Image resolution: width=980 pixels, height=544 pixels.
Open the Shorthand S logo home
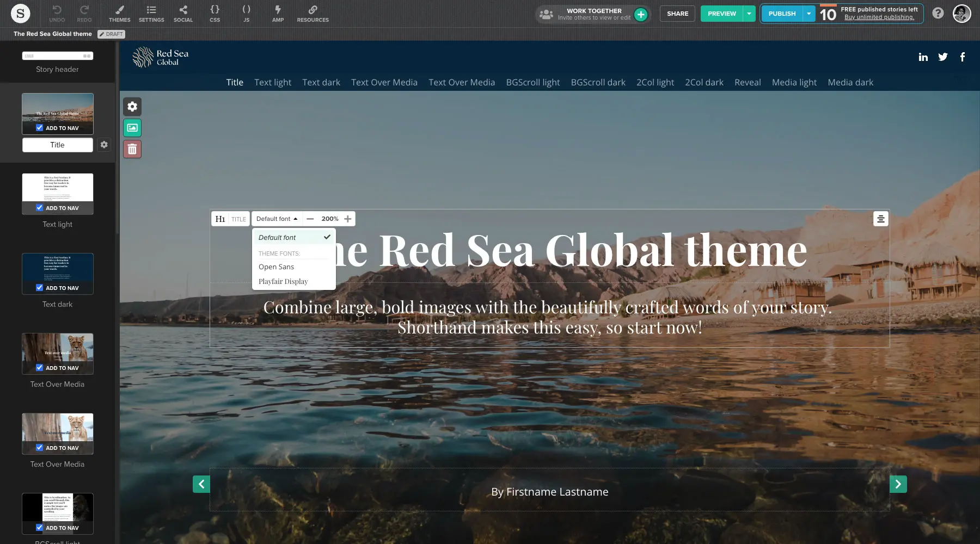point(21,14)
